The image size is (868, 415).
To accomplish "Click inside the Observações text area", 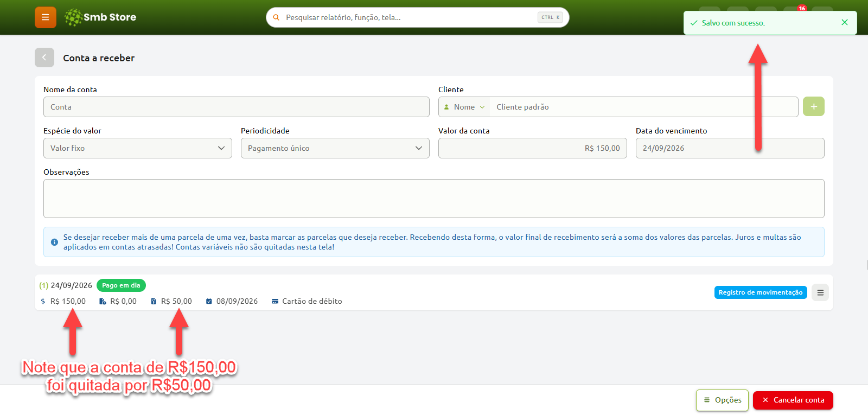I will [x=434, y=199].
